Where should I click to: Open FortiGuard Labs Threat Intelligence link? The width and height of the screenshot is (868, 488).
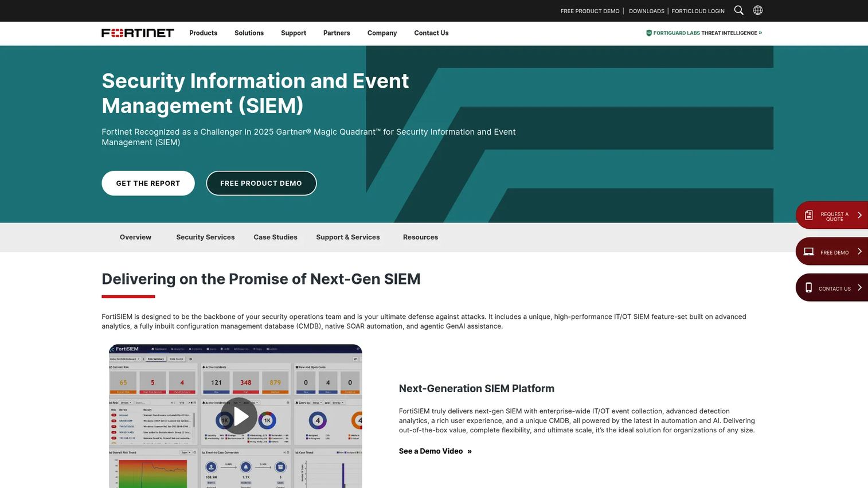point(705,33)
